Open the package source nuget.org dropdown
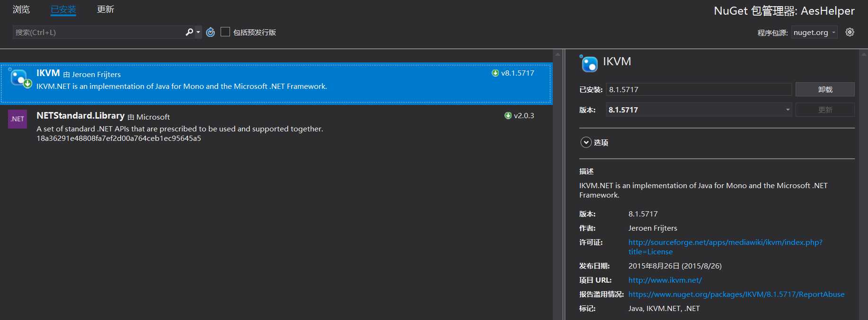Image resolution: width=868 pixels, height=320 pixels. pyautogui.click(x=815, y=32)
